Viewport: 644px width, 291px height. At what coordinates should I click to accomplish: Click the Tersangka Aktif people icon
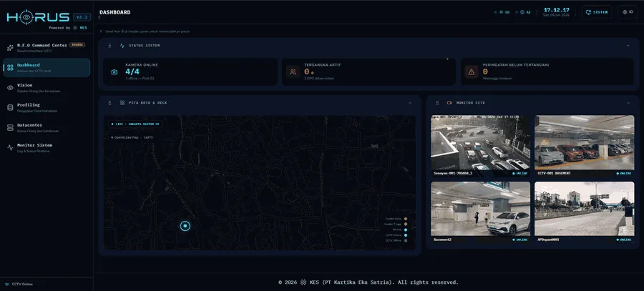pos(293,71)
